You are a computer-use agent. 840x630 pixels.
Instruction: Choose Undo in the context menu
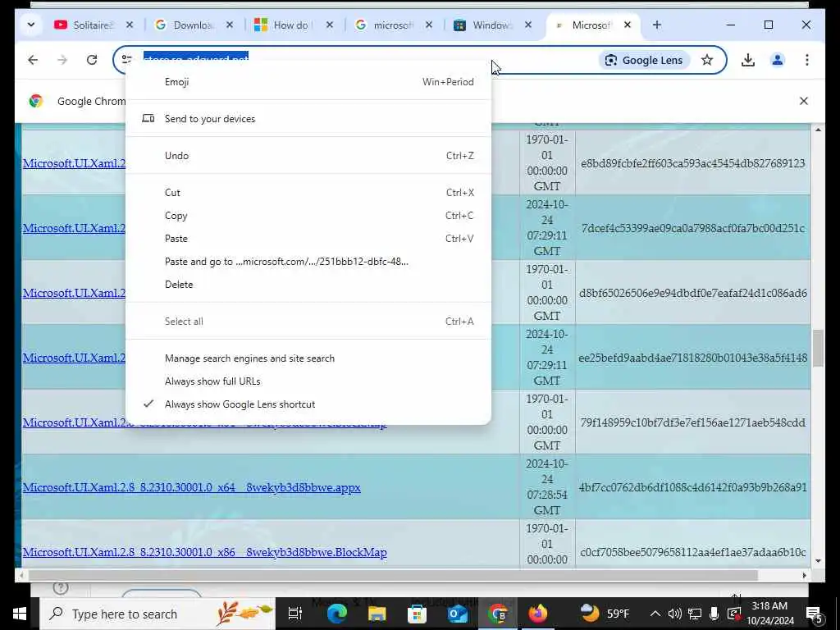(x=308, y=156)
